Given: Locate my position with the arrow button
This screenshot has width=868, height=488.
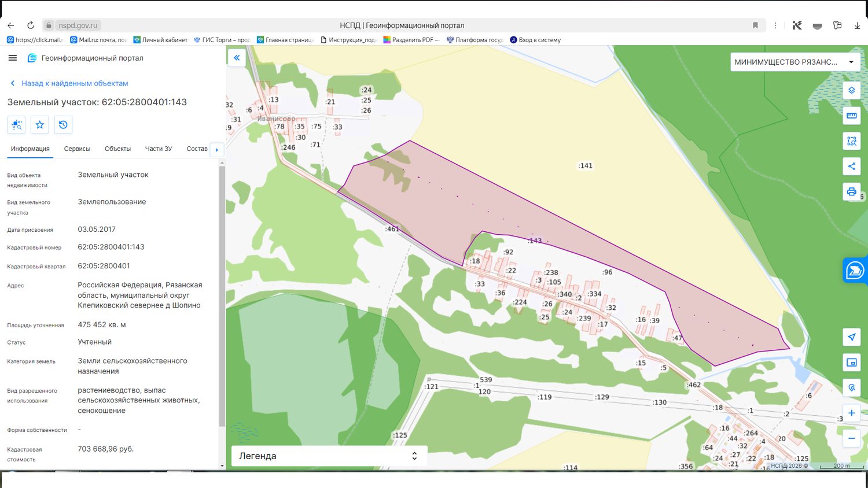Looking at the screenshot, I should (852, 337).
